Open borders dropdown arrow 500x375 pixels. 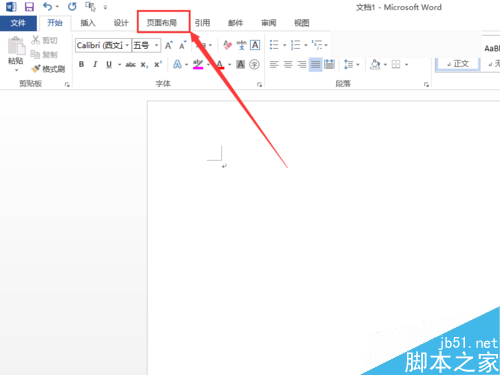click(x=406, y=64)
